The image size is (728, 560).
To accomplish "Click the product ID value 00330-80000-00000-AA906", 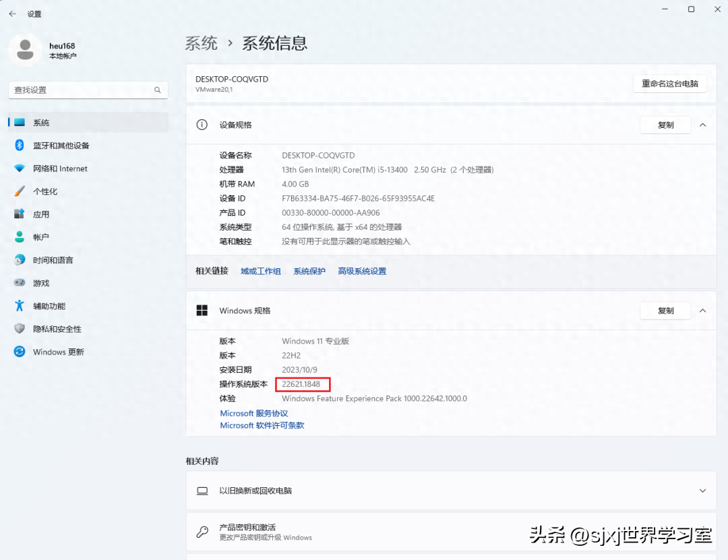I will click(x=330, y=213).
